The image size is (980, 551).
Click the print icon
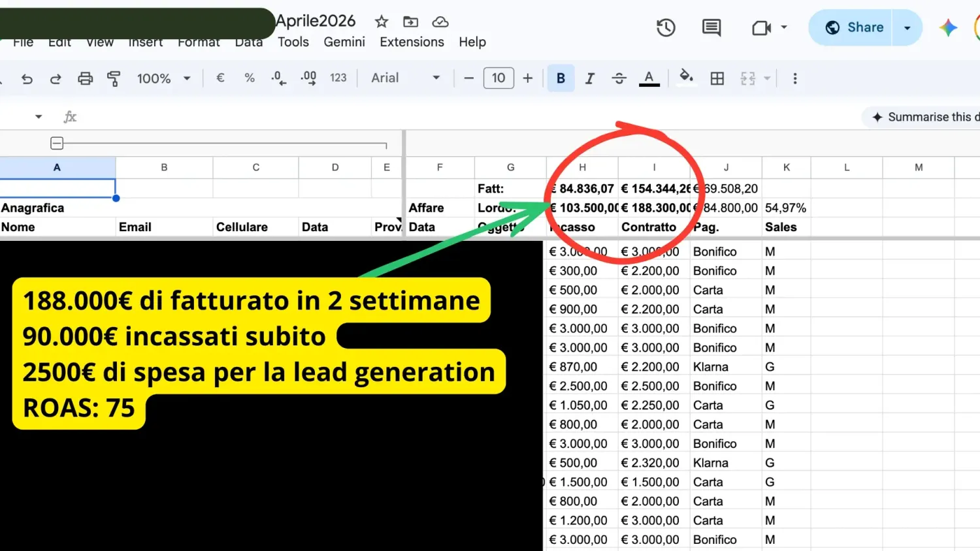pos(85,78)
